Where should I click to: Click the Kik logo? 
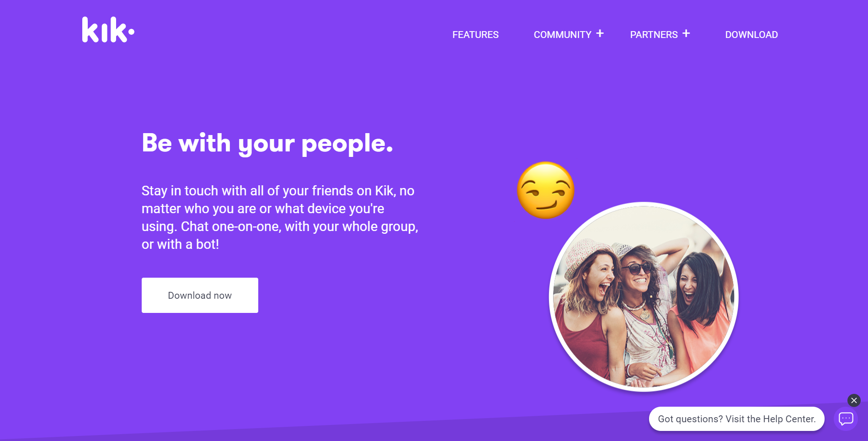(x=108, y=30)
